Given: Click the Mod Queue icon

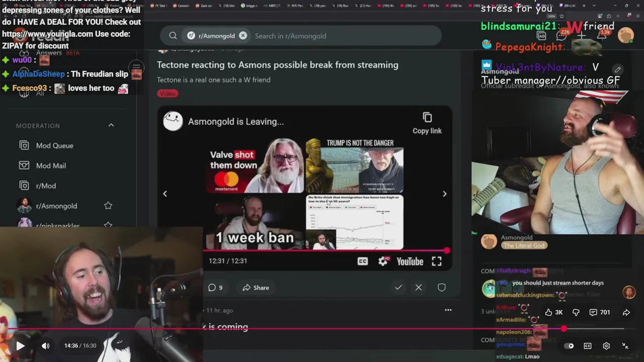Looking at the screenshot, I should click(x=24, y=145).
